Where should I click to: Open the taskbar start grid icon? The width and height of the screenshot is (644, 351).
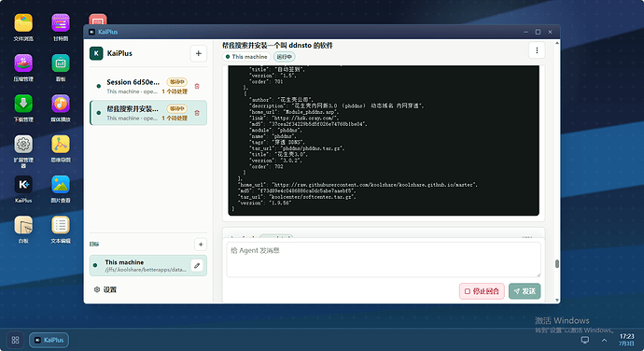pos(15,340)
